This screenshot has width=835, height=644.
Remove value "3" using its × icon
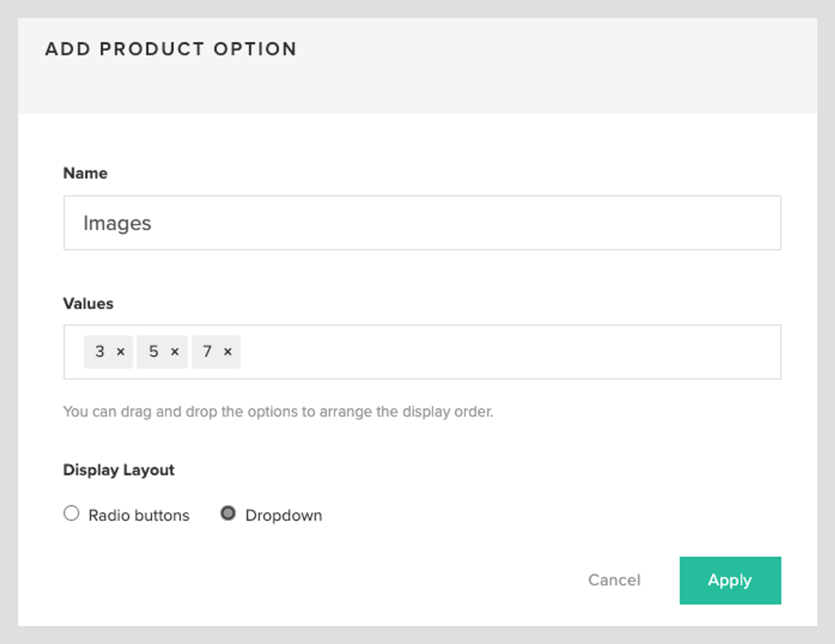(x=121, y=352)
